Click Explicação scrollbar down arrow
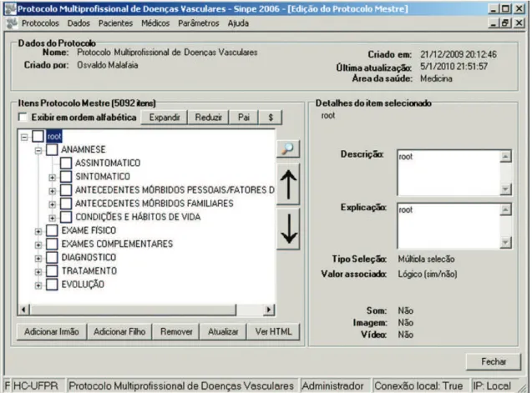The width and height of the screenshot is (532, 393). (505, 243)
